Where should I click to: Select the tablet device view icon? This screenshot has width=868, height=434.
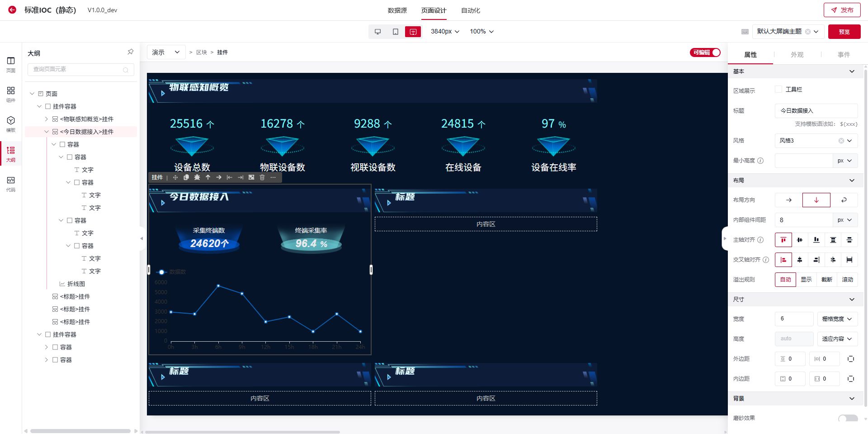click(396, 32)
